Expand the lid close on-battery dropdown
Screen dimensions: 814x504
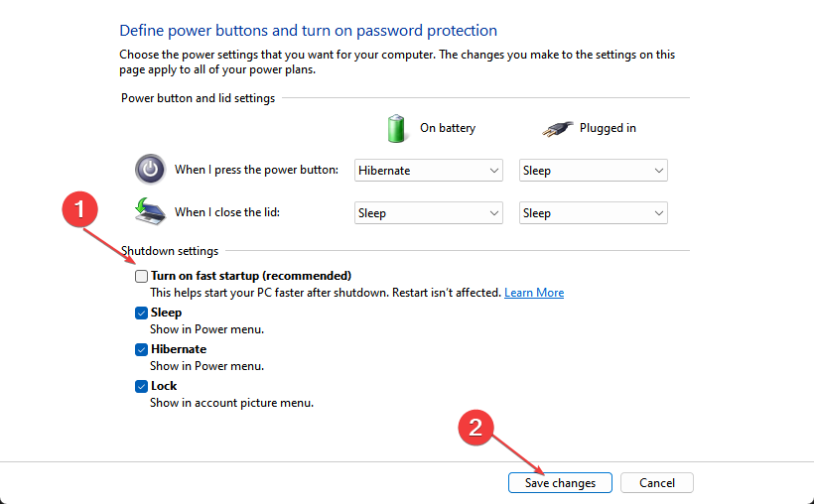pyautogui.click(x=429, y=213)
